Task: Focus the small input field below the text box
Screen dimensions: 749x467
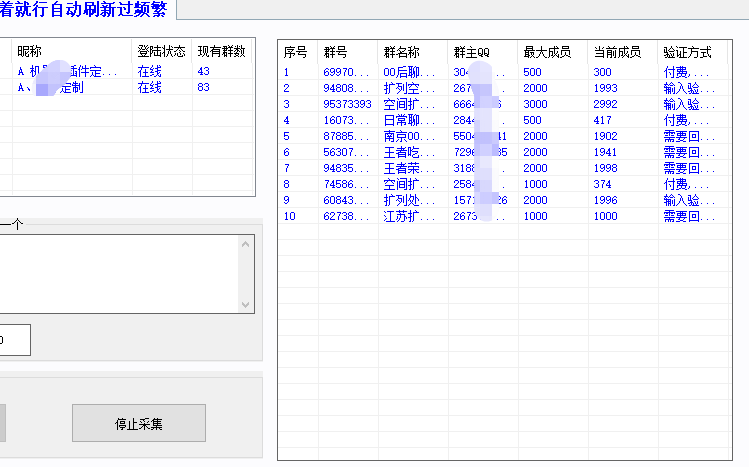Action: click(x=14, y=340)
